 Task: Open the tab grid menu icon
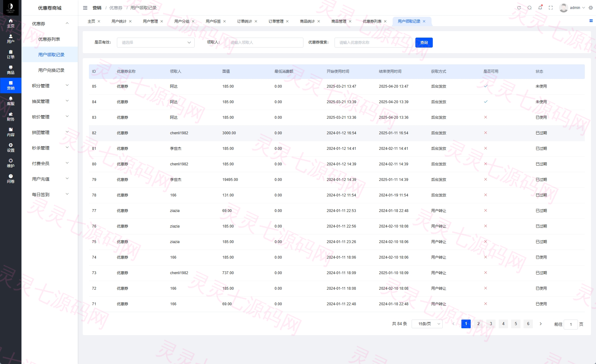coord(591,21)
